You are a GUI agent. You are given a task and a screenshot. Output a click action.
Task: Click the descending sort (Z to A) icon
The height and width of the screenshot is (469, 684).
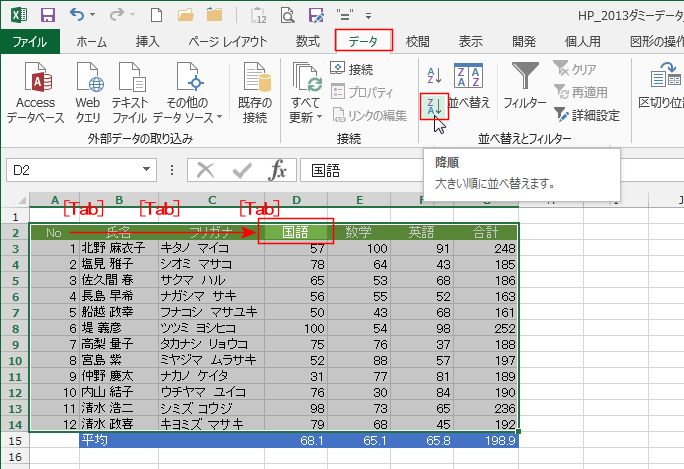434,104
